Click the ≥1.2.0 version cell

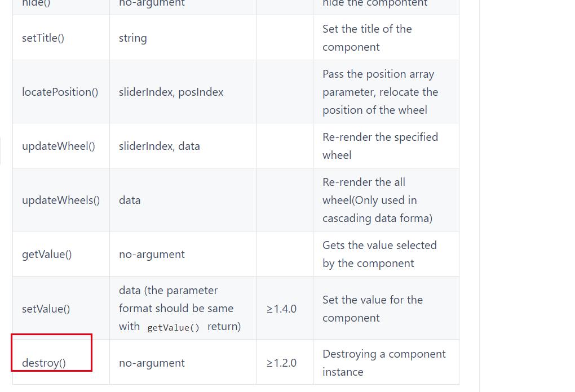click(281, 363)
